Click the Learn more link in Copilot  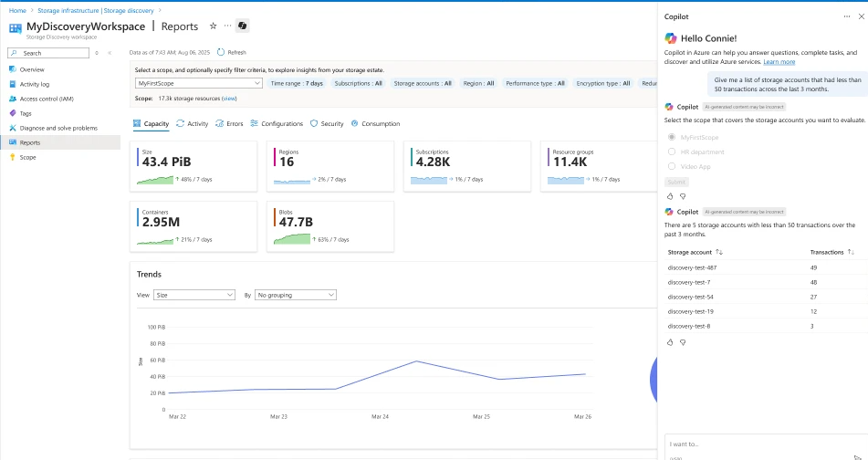pyautogui.click(x=779, y=62)
